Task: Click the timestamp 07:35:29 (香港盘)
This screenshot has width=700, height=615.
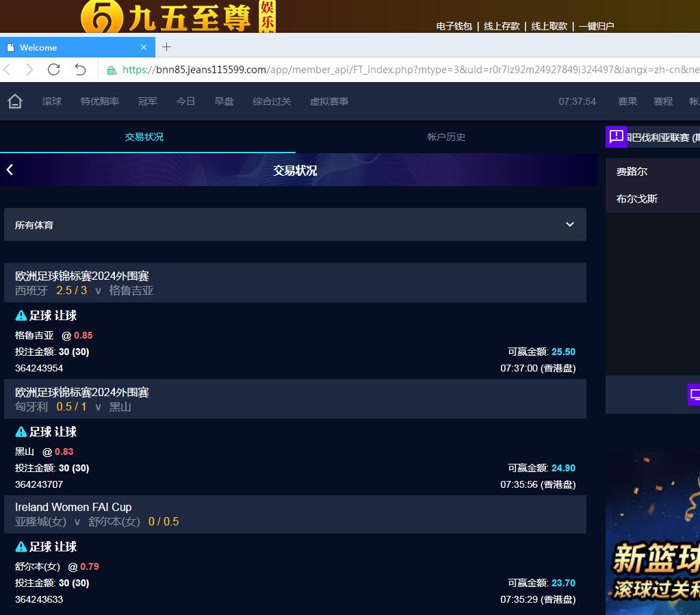Action: 538,599
